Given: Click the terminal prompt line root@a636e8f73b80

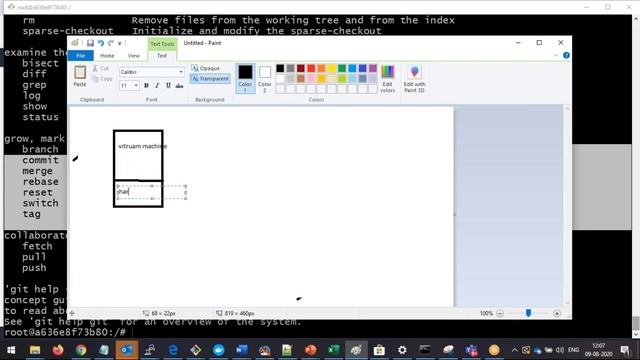Looking at the screenshot, I should 65,332.
